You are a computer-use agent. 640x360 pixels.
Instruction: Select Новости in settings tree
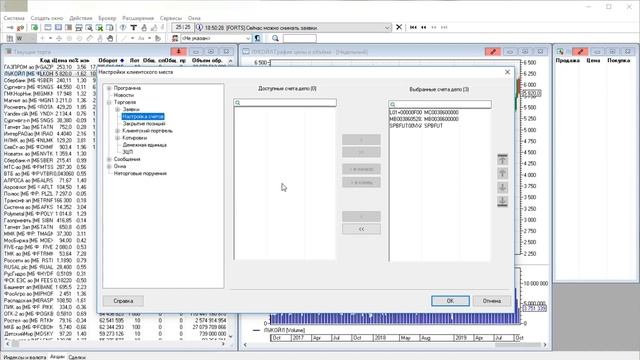(x=124, y=95)
